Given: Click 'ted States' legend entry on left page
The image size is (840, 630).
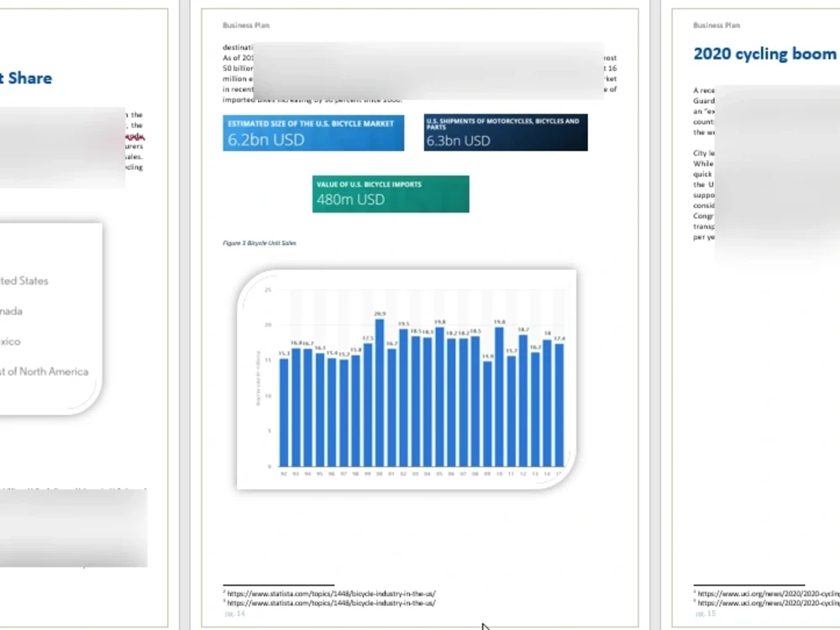Looking at the screenshot, I should pos(24,281).
